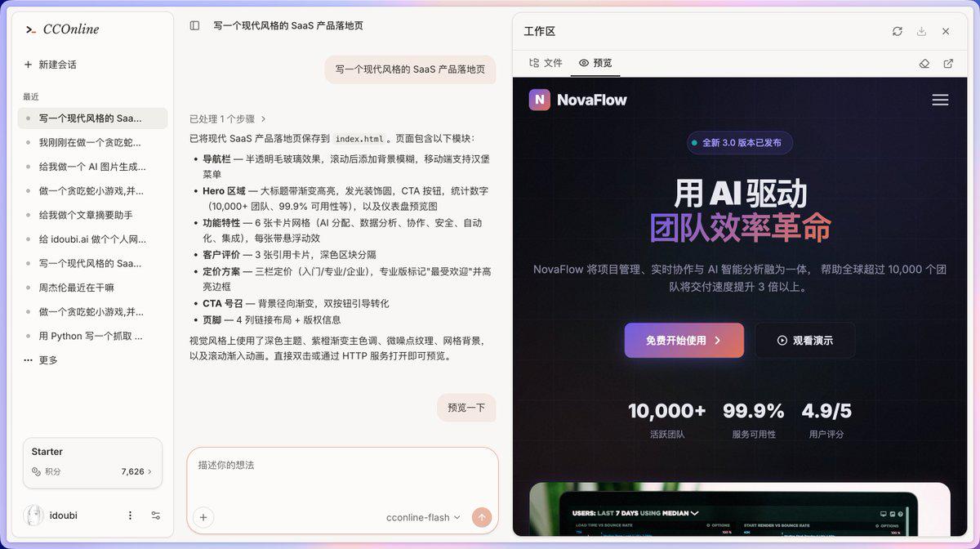Screen dimensions: 980x549
Task: Click the 观看演示 button
Action: 805,340
